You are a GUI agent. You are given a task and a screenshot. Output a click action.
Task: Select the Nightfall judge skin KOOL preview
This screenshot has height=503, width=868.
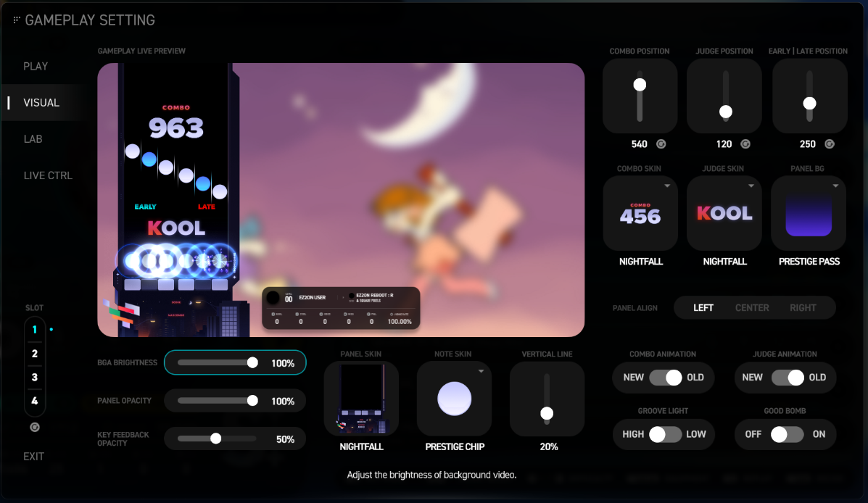tap(724, 214)
